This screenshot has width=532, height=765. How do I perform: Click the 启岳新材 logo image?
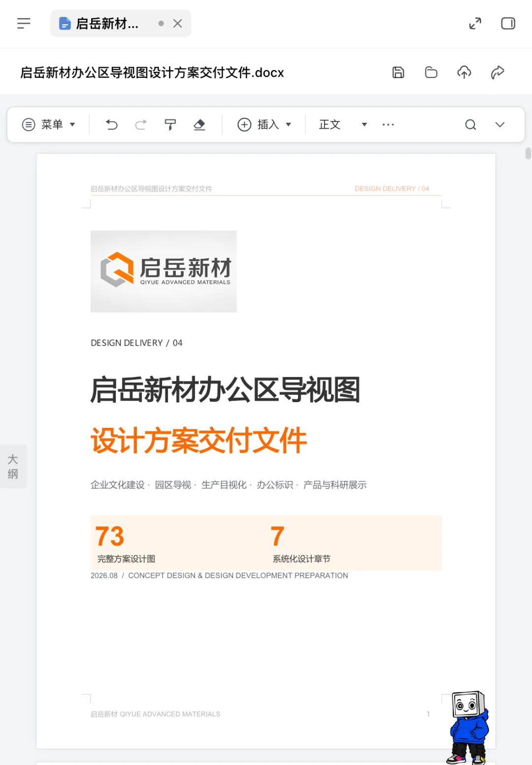164,271
